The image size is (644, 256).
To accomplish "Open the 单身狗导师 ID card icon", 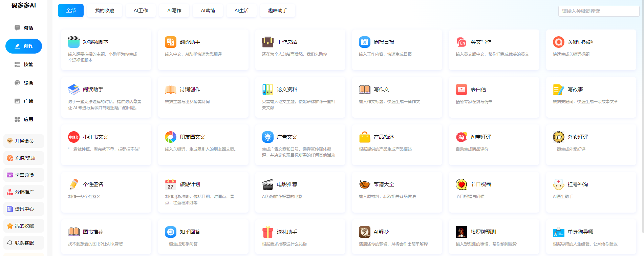I will tap(559, 232).
